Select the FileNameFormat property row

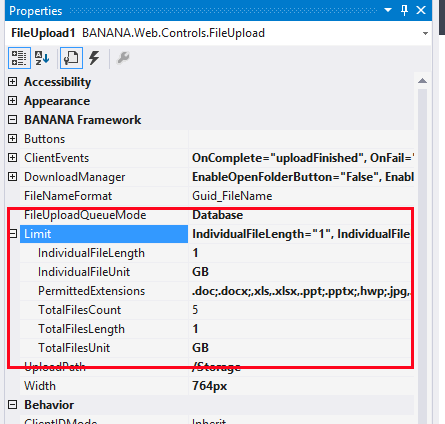210,196
